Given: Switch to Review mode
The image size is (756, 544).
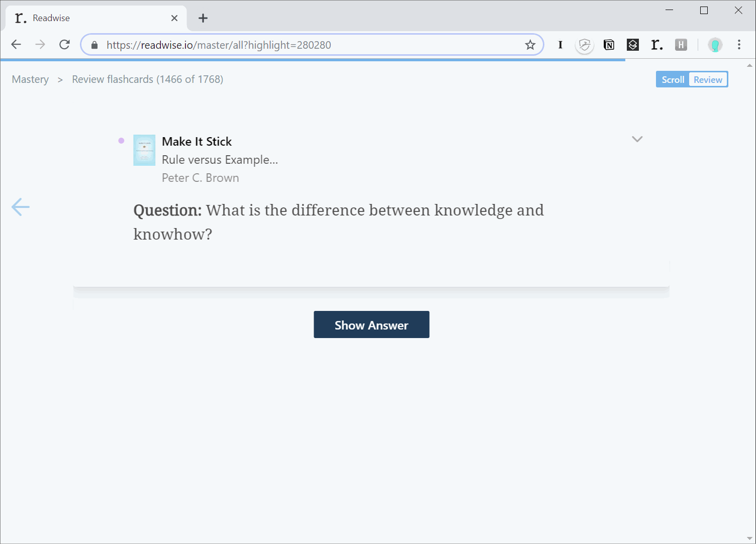Looking at the screenshot, I should point(708,79).
